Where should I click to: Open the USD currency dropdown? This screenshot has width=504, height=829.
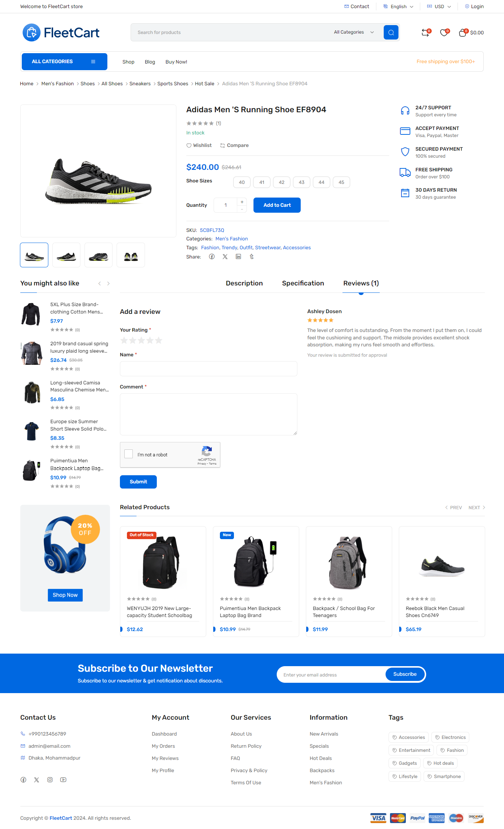coord(439,7)
